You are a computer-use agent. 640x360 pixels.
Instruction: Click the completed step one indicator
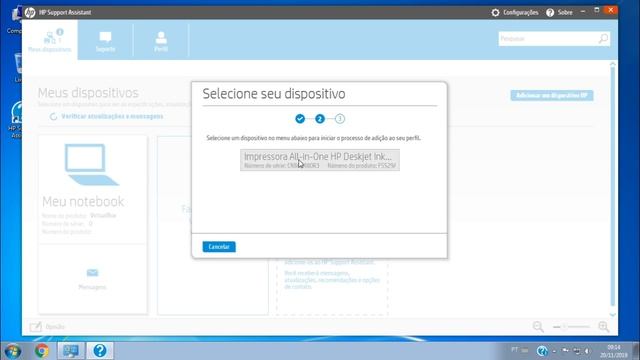click(300, 119)
